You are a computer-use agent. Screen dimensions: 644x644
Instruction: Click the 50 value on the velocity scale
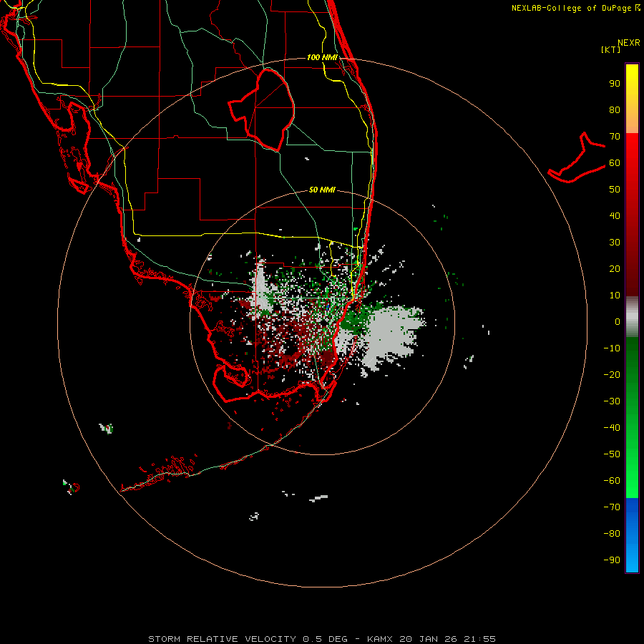pos(615,190)
